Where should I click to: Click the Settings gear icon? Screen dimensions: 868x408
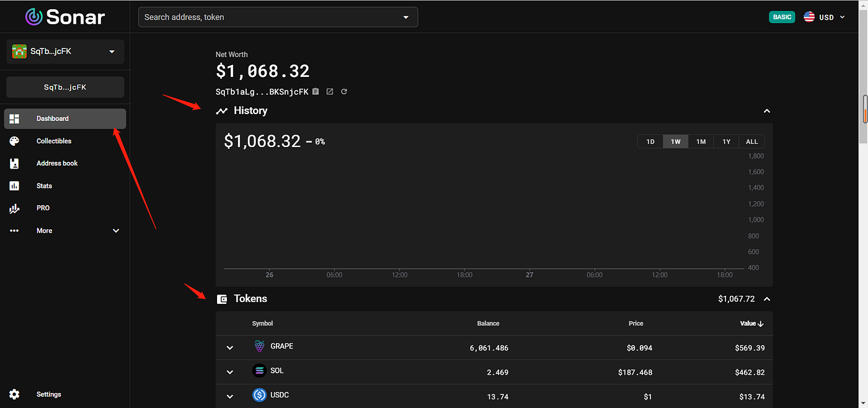(15, 394)
